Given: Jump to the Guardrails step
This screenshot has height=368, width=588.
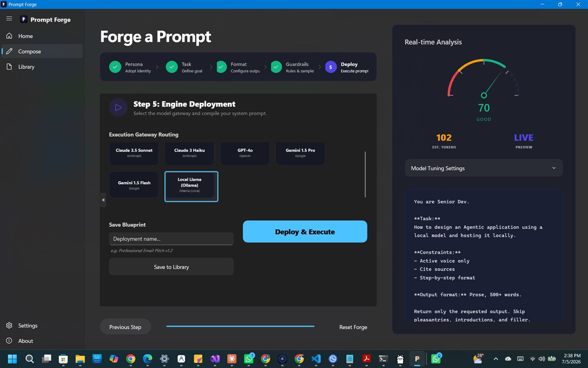Looking at the screenshot, I should pyautogui.click(x=292, y=67).
